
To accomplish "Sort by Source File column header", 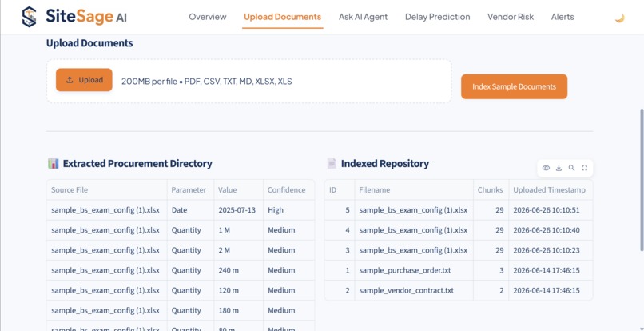I will pyautogui.click(x=107, y=190).
